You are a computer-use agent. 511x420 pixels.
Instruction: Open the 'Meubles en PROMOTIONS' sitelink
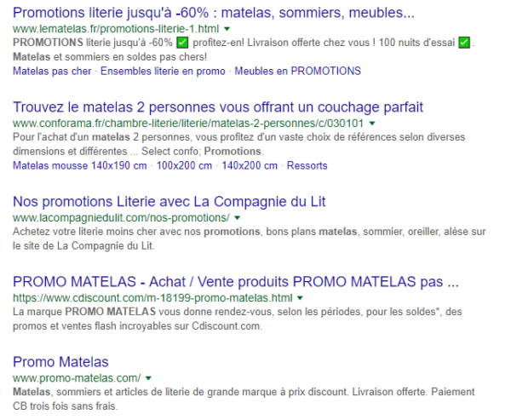click(297, 71)
